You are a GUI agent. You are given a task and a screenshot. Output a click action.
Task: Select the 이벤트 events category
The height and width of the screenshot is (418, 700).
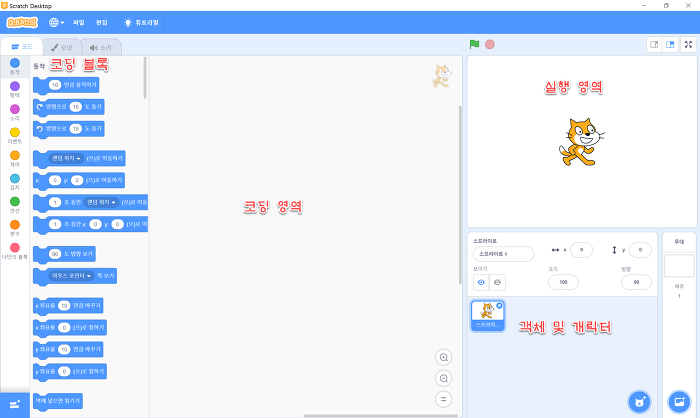15,136
